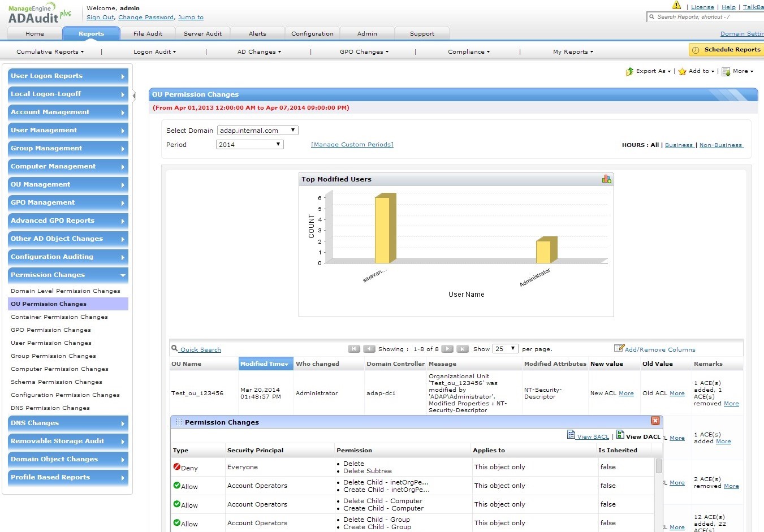Viewport: 764px width, 532px height.
Task: Go to the next page arrow
Action: 447,349
